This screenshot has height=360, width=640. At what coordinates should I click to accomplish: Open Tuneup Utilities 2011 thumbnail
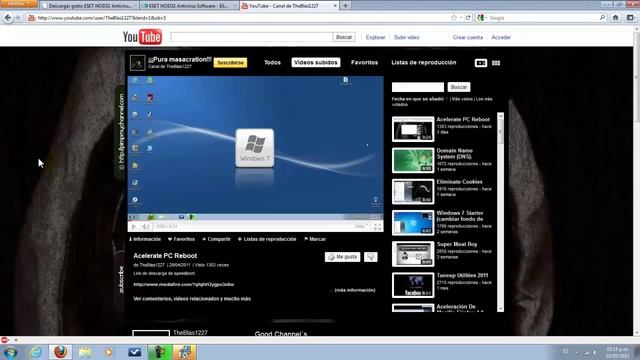[x=413, y=285]
